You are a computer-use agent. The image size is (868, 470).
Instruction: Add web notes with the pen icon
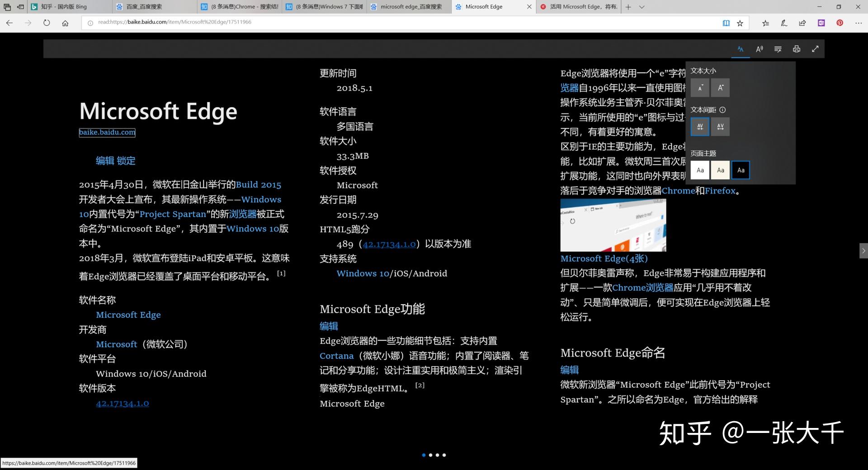[784, 23]
